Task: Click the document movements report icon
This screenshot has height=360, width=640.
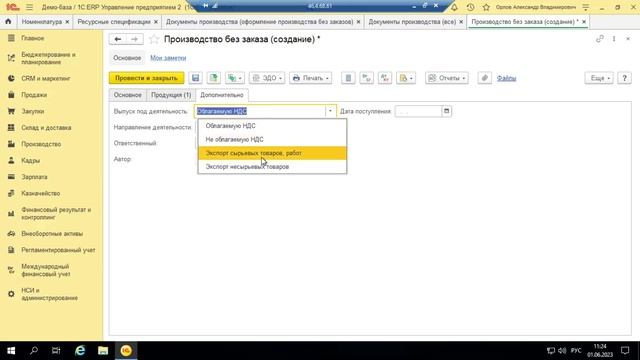Action: [x=348, y=78]
